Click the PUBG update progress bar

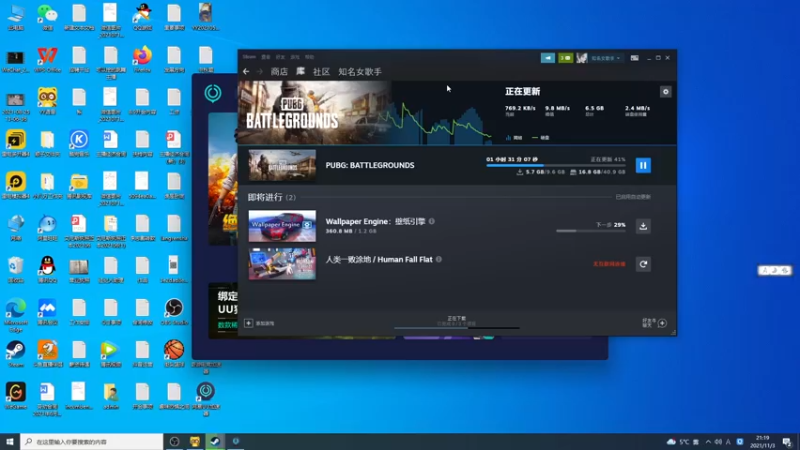[556, 165]
